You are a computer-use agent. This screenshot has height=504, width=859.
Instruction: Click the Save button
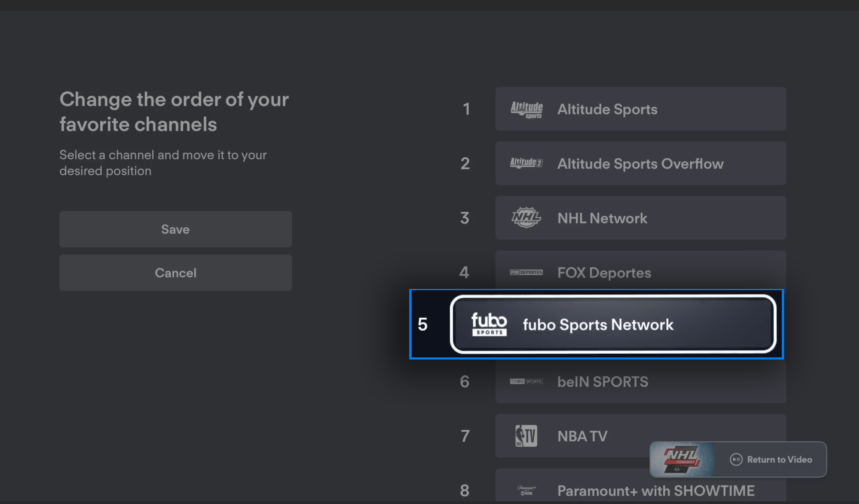point(175,229)
